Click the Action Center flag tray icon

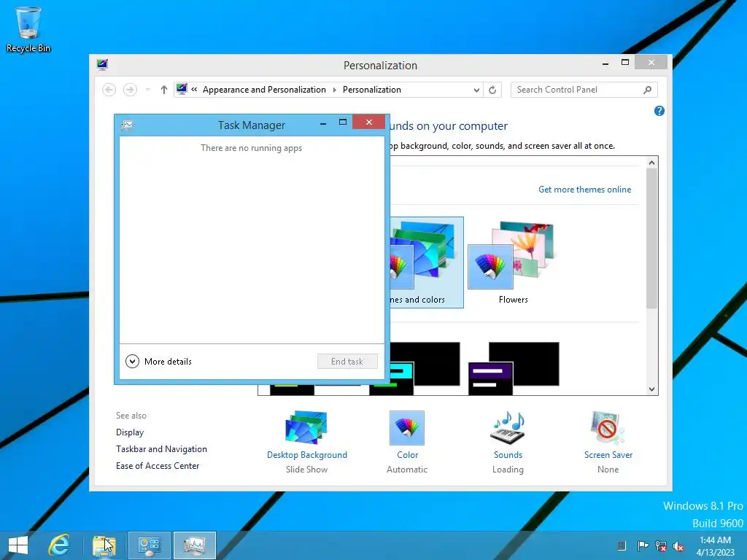point(643,545)
